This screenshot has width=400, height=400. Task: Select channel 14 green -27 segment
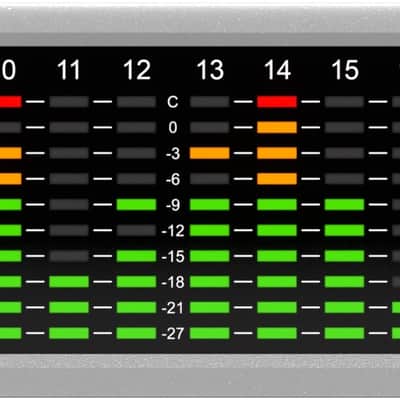(x=277, y=333)
